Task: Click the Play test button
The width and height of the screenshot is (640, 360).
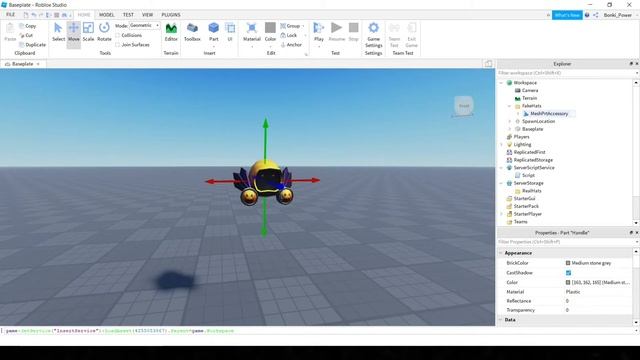Action: pyautogui.click(x=319, y=32)
